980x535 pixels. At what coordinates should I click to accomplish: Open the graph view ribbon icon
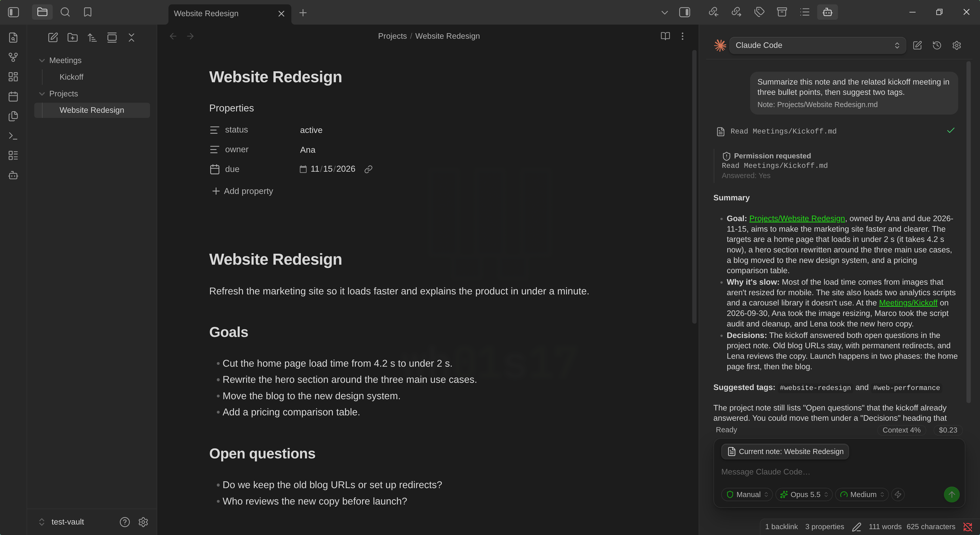[x=13, y=57]
